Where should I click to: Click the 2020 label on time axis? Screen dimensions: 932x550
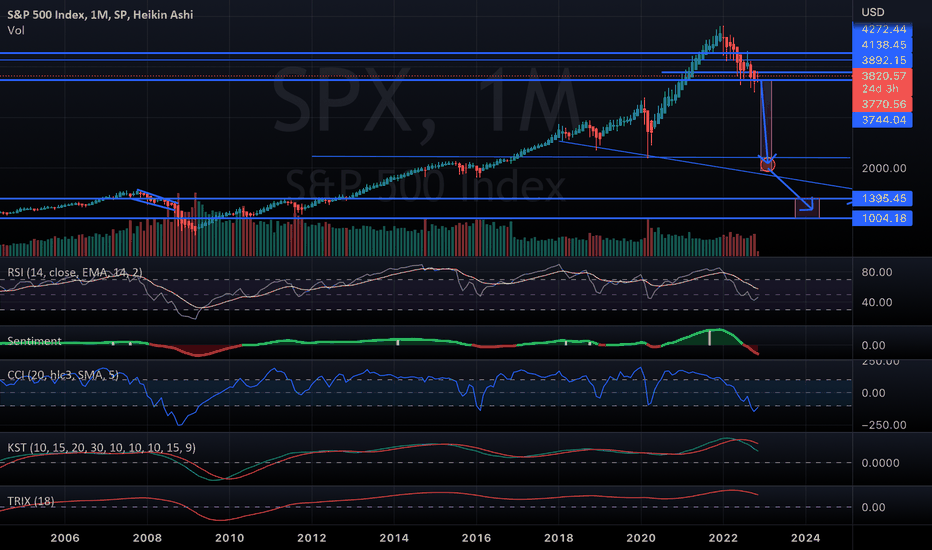click(641, 538)
